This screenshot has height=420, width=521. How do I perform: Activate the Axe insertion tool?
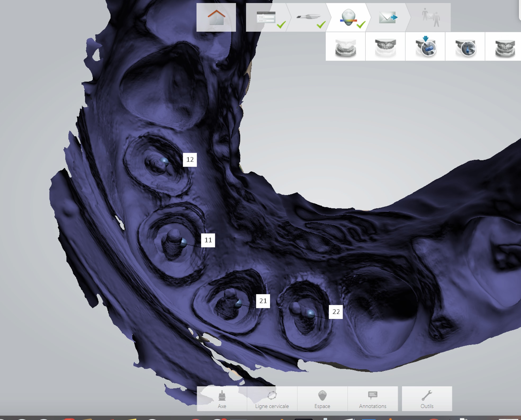pos(222,399)
